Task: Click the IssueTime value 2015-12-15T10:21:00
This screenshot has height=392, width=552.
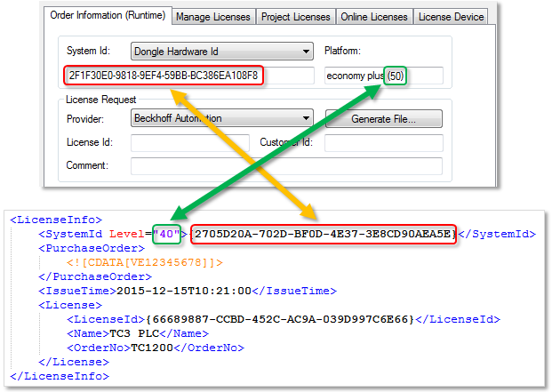Action: (184, 291)
